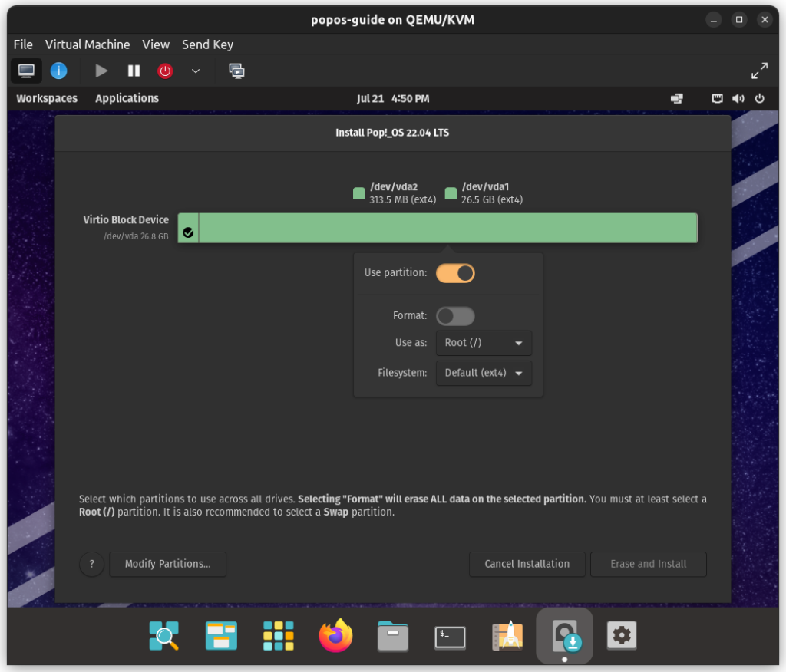Open the applications grid dock icon

279,636
